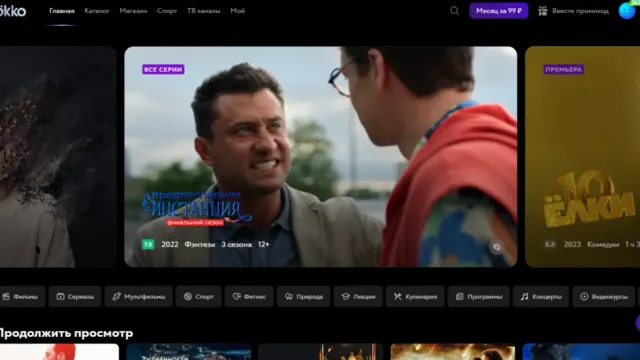This screenshot has height=360, width=640.
Task: Click the финальный сезон label
Action: (x=195, y=222)
